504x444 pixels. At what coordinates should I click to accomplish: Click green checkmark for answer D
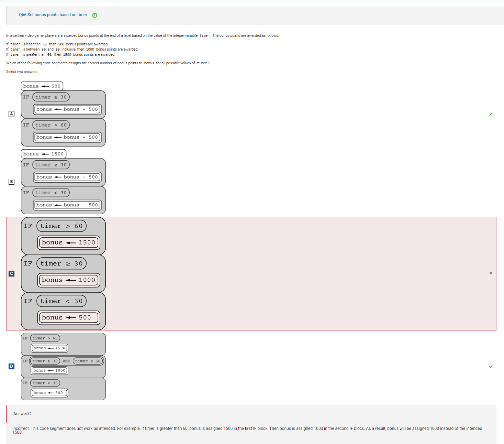(x=491, y=366)
